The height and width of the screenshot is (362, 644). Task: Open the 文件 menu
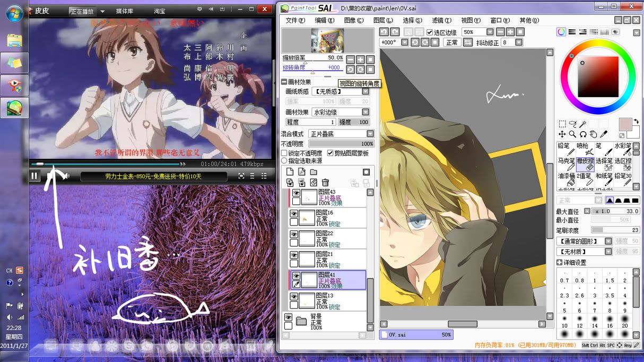pyautogui.click(x=295, y=20)
